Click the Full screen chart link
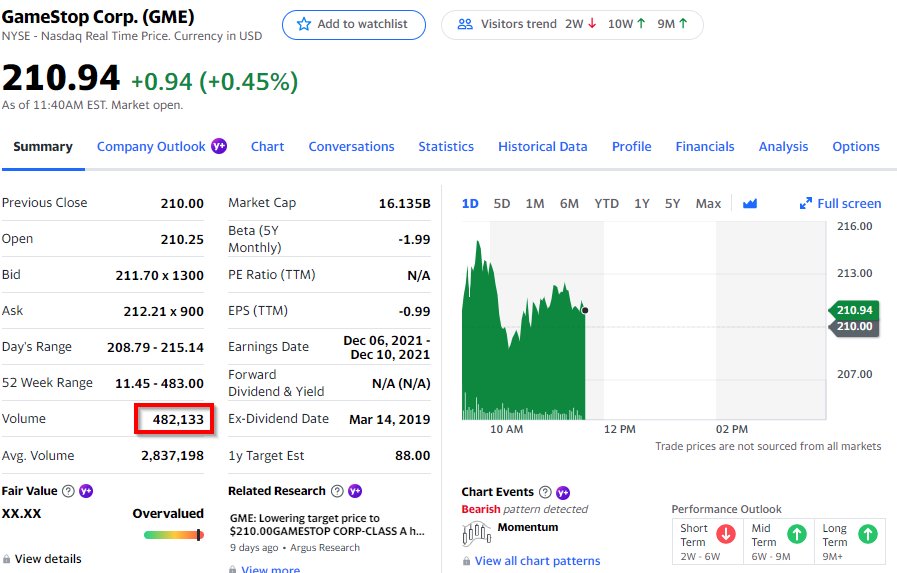The width and height of the screenshot is (897, 573). coord(840,204)
